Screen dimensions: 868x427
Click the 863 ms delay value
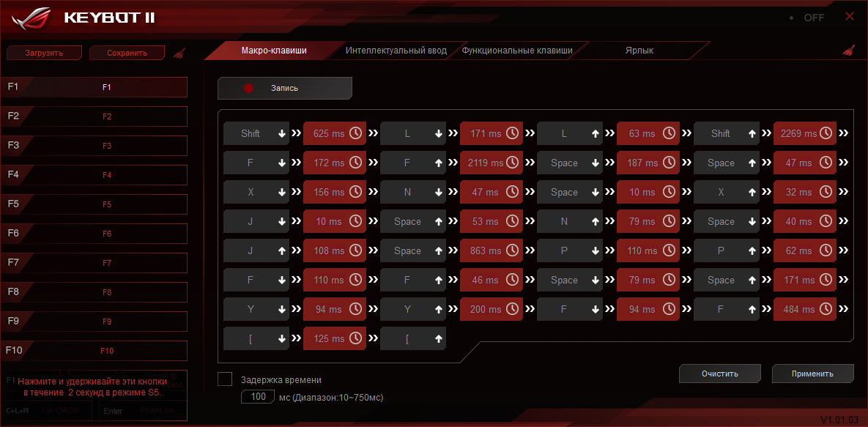coord(486,251)
